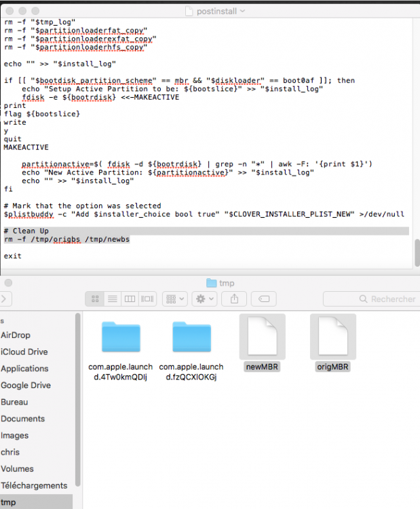Click the tmp folder icon in Finder title
This screenshot has width=420, height=509.
pyautogui.click(x=211, y=283)
